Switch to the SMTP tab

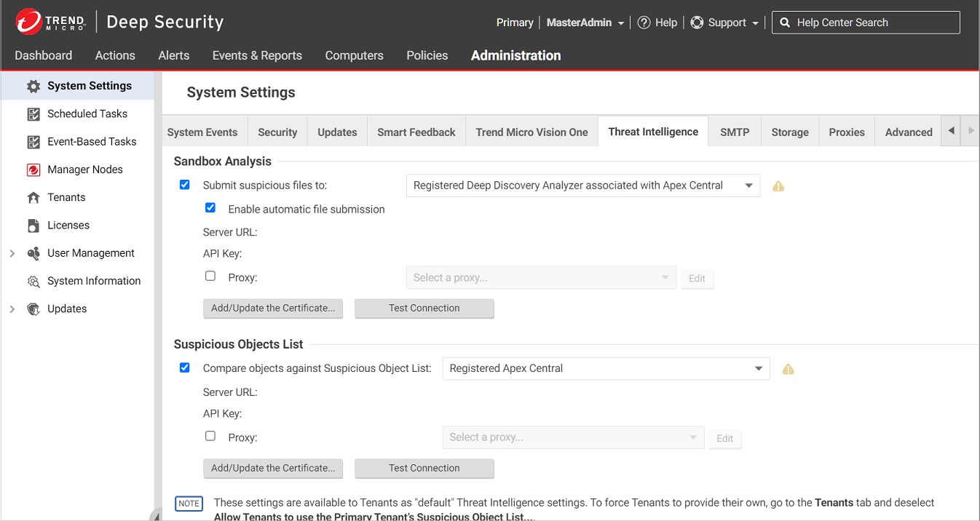click(734, 132)
